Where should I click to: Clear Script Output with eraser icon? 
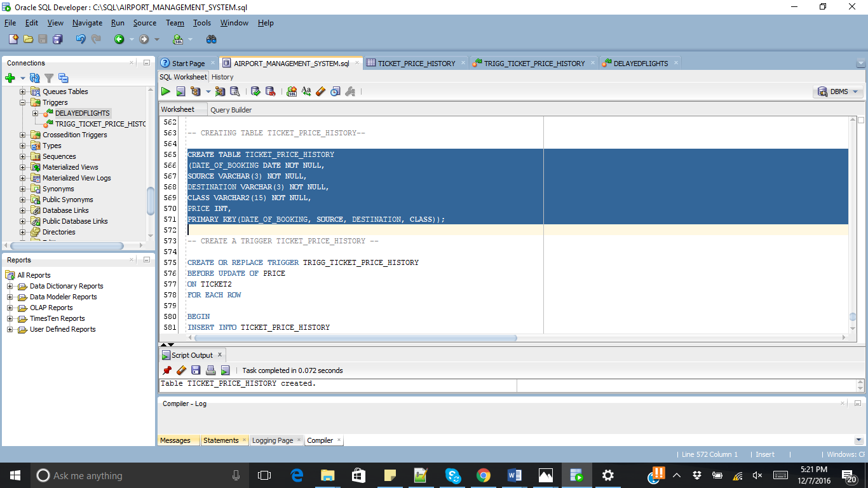pos(181,370)
